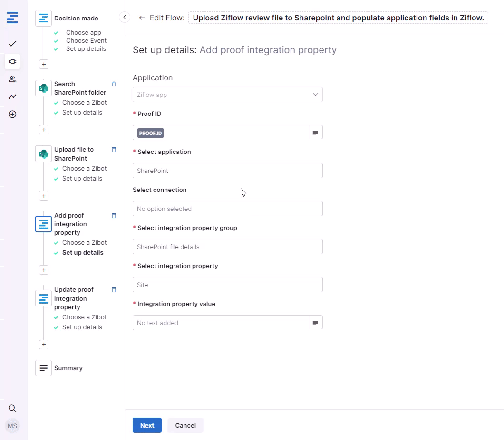Open the Select connection dropdown
The width and height of the screenshot is (504, 440).
(x=227, y=209)
